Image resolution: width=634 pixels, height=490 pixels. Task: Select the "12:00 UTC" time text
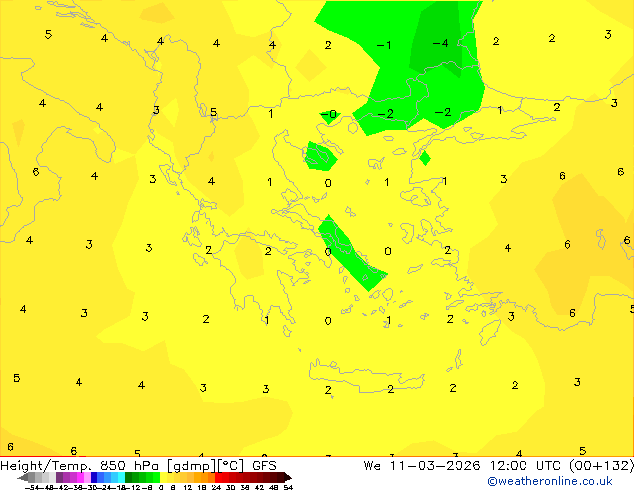pos(525,466)
